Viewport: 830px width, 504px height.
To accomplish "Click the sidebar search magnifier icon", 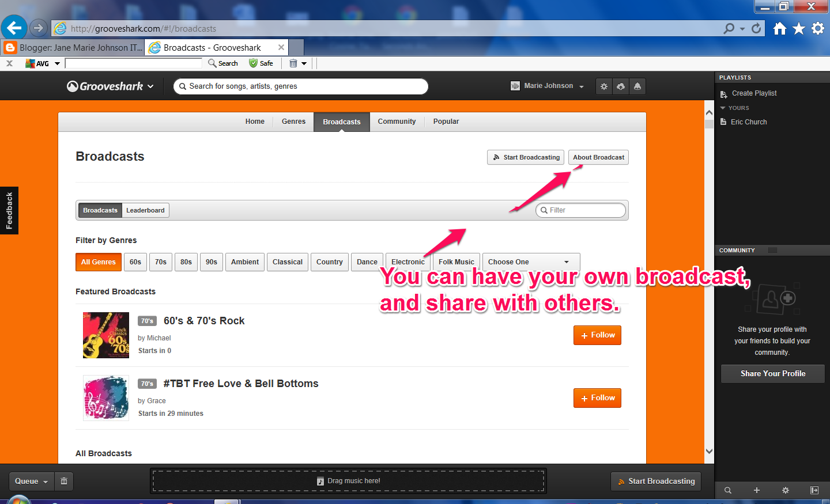I will tap(728, 490).
